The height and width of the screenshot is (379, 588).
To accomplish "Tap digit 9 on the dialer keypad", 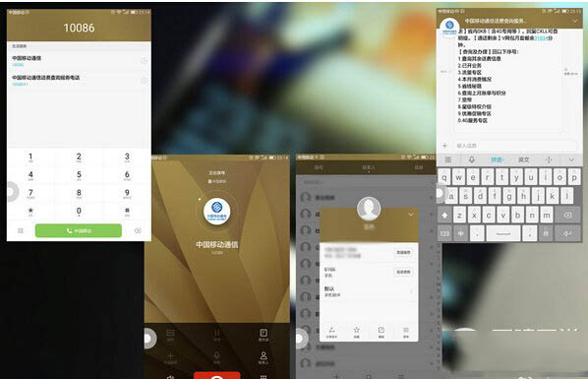I will (127, 194).
